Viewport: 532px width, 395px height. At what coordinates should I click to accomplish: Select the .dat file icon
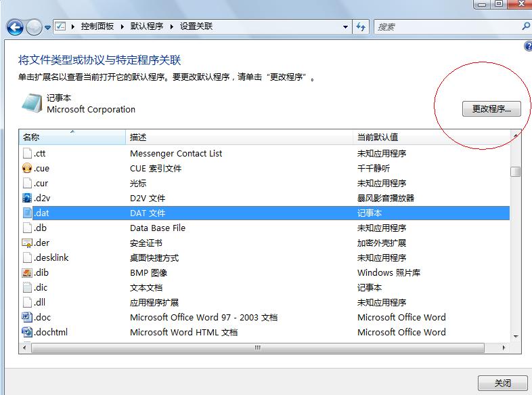27,213
